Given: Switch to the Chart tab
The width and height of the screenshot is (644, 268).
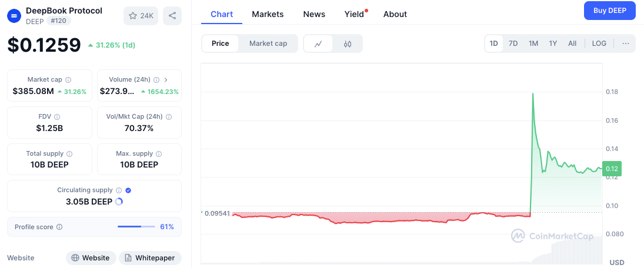Looking at the screenshot, I should [x=222, y=14].
